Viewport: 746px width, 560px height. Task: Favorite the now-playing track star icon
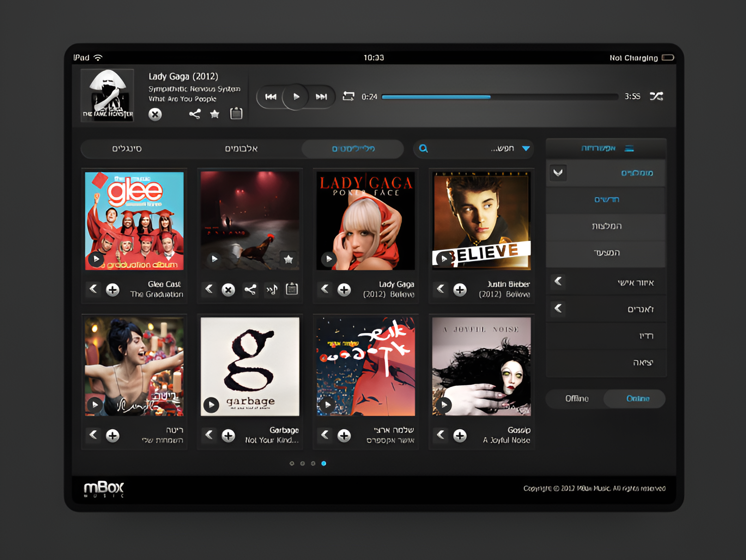click(x=215, y=114)
